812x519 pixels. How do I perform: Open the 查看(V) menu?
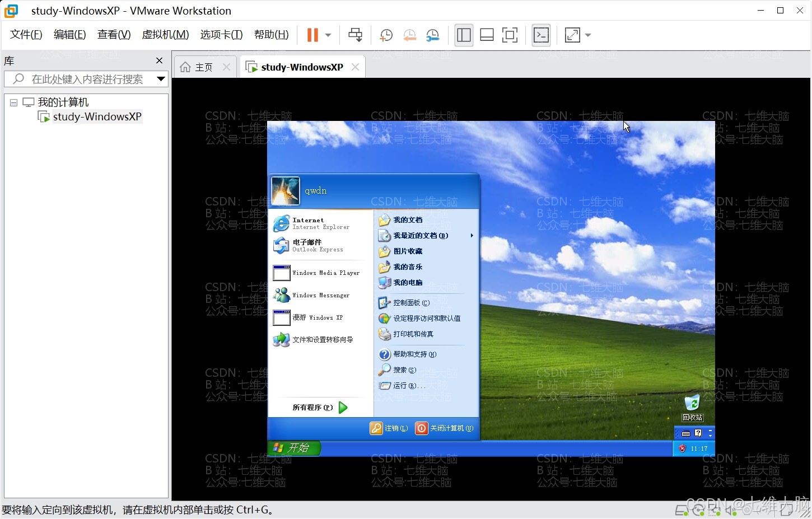point(114,35)
